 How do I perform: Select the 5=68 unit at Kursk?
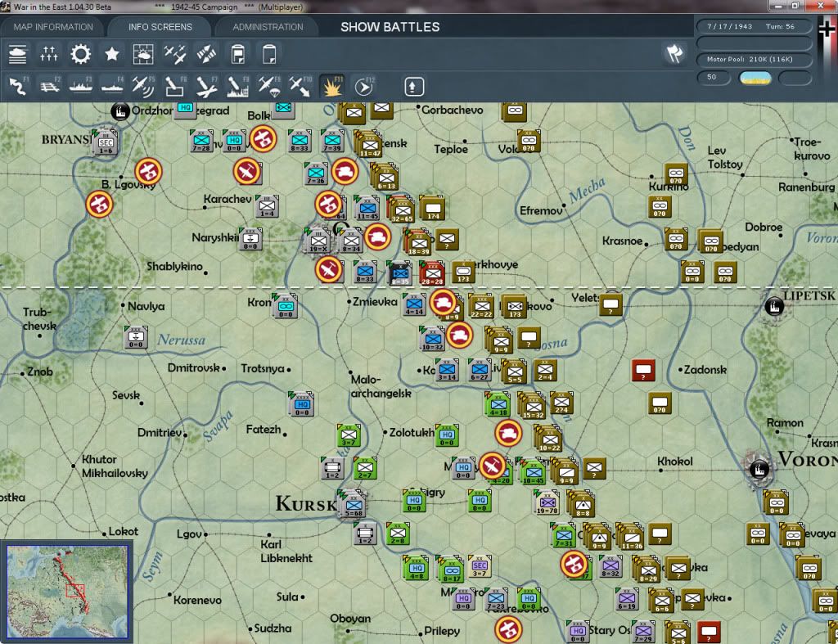[354, 504]
